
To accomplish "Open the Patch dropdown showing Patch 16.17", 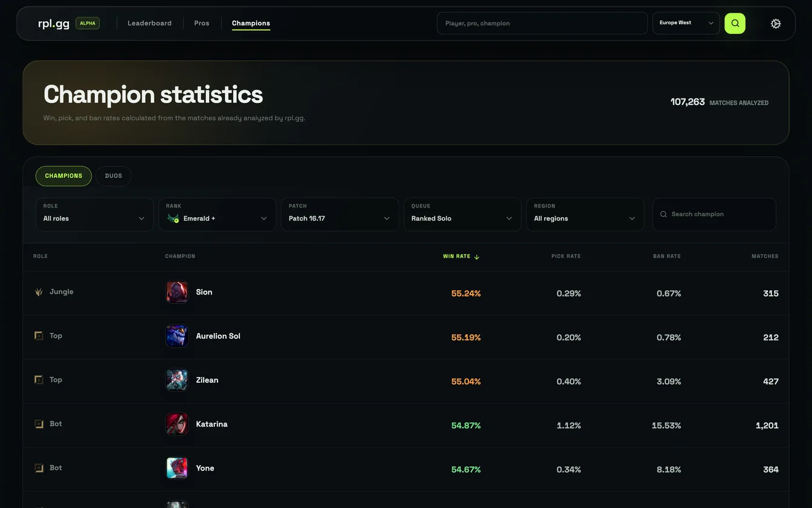I will pyautogui.click(x=340, y=214).
